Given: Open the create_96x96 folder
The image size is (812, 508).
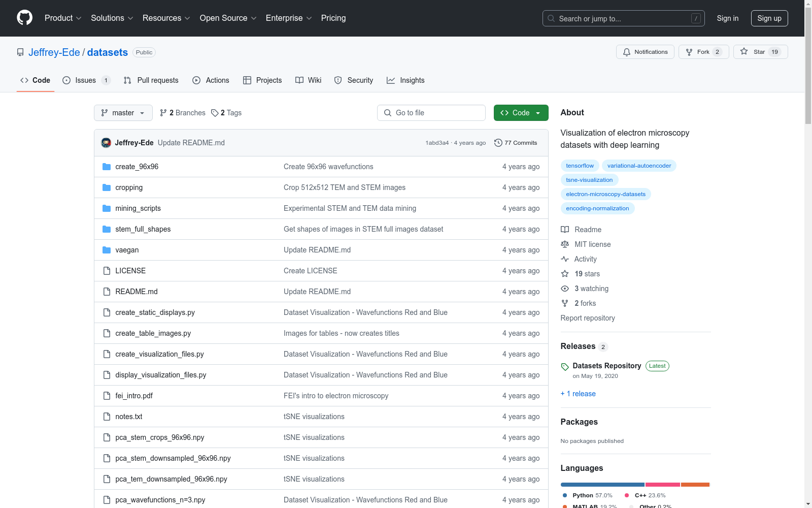Looking at the screenshot, I should pyautogui.click(x=137, y=167).
